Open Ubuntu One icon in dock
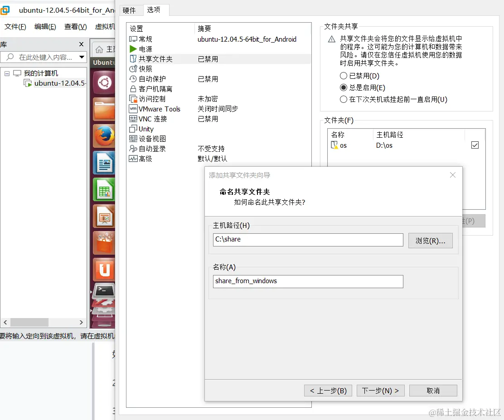The width and height of the screenshot is (504, 420). tap(104, 270)
